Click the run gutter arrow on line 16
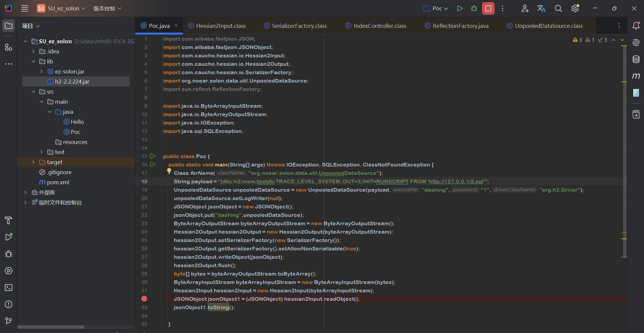644x333 pixels. [153, 164]
